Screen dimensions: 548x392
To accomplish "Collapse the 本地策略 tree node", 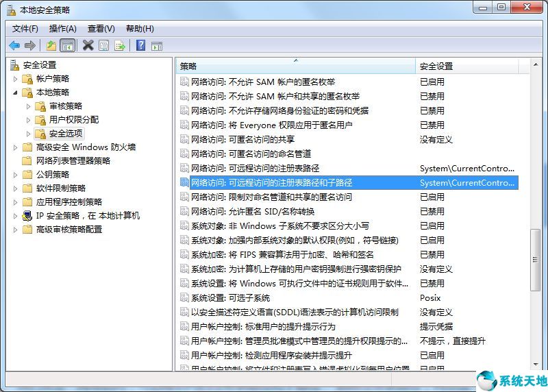I will (x=15, y=93).
